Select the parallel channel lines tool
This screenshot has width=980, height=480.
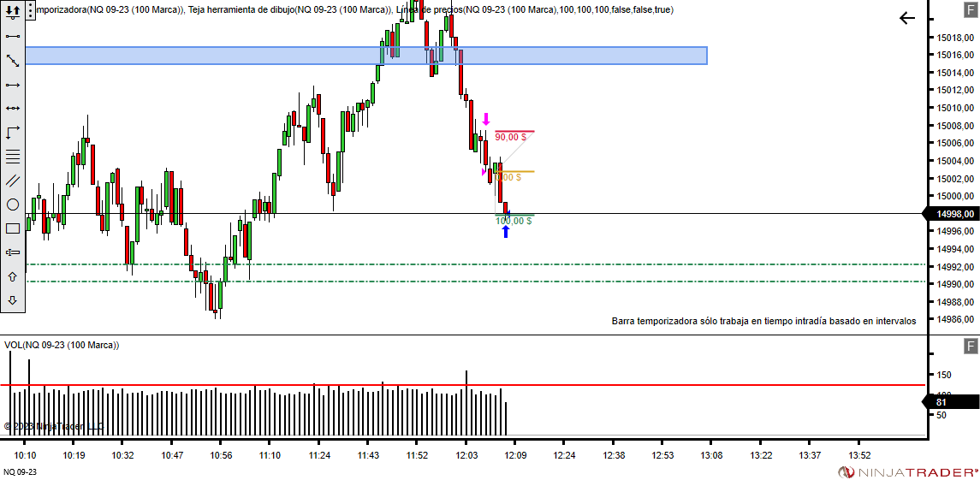(13, 181)
